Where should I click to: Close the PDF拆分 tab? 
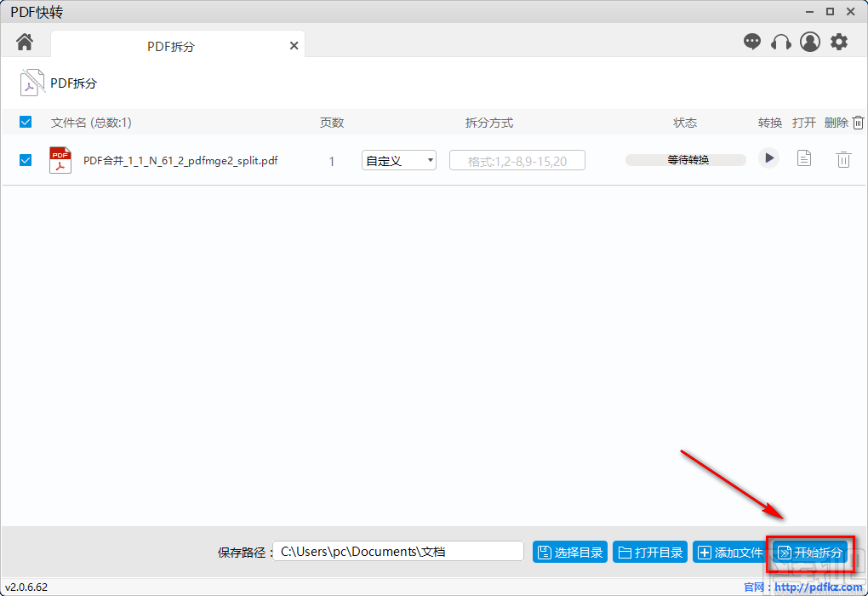pyautogui.click(x=294, y=45)
